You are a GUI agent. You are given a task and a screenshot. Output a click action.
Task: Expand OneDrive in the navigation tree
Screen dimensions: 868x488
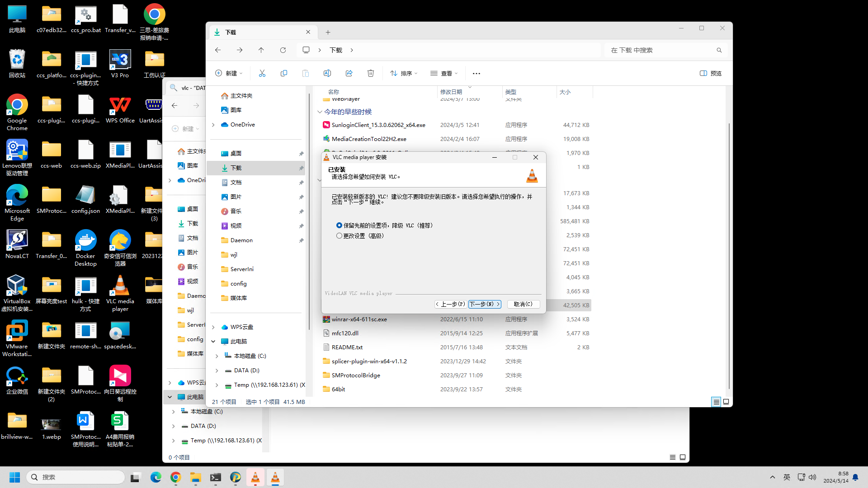213,125
